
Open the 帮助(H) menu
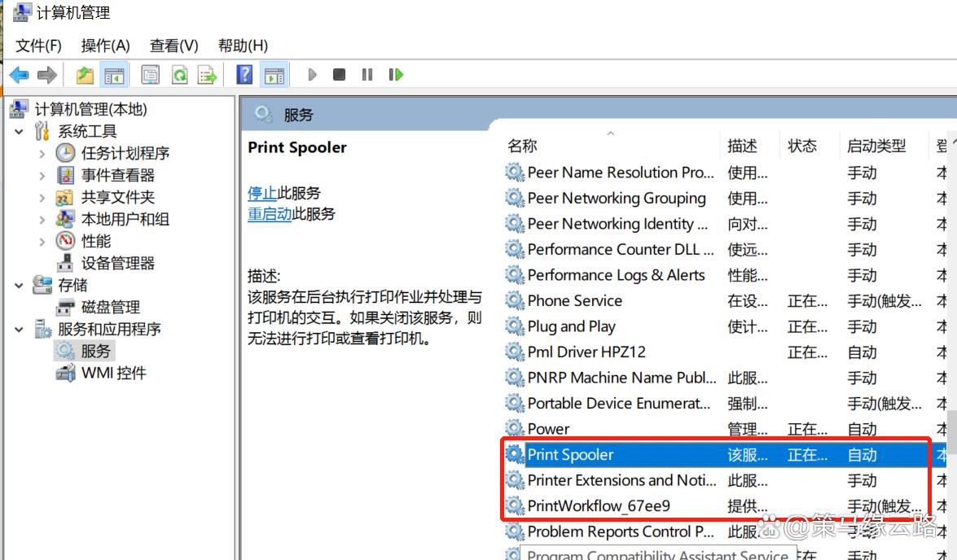click(243, 46)
